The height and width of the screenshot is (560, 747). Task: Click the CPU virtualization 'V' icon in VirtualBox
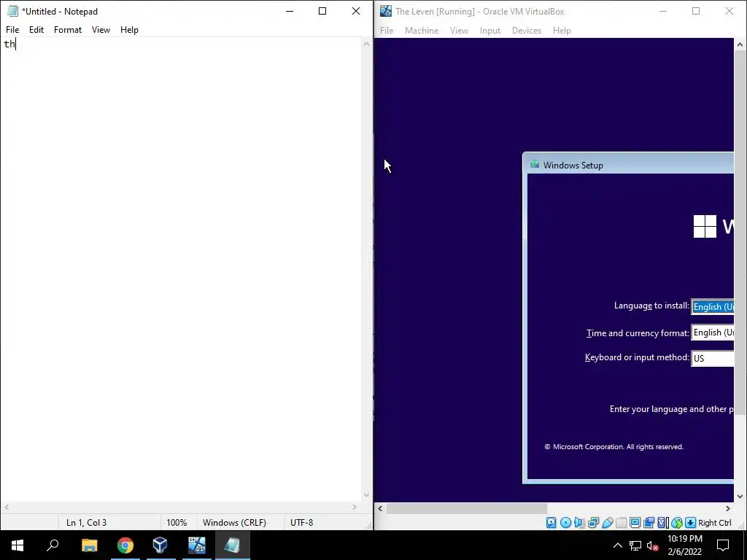[662, 522]
